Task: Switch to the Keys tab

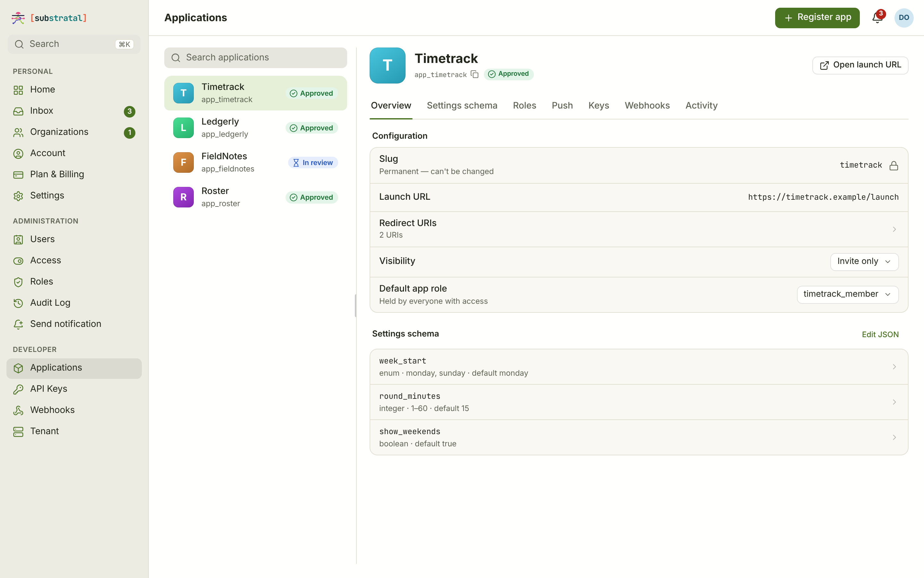Action: coord(598,106)
